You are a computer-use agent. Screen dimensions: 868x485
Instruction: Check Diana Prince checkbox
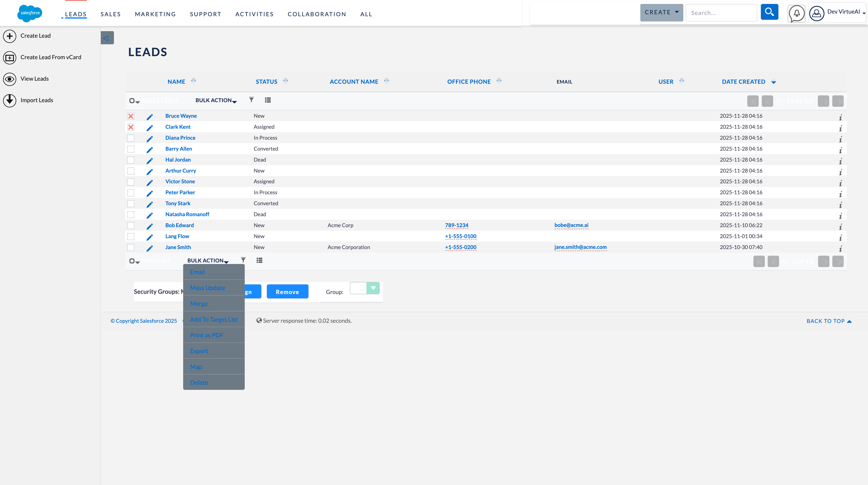point(131,138)
